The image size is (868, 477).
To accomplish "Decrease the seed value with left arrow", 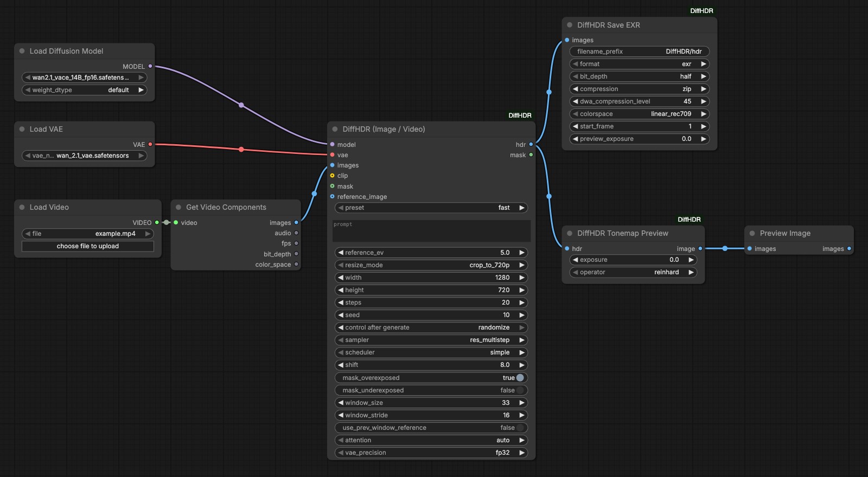I will pos(341,315).
